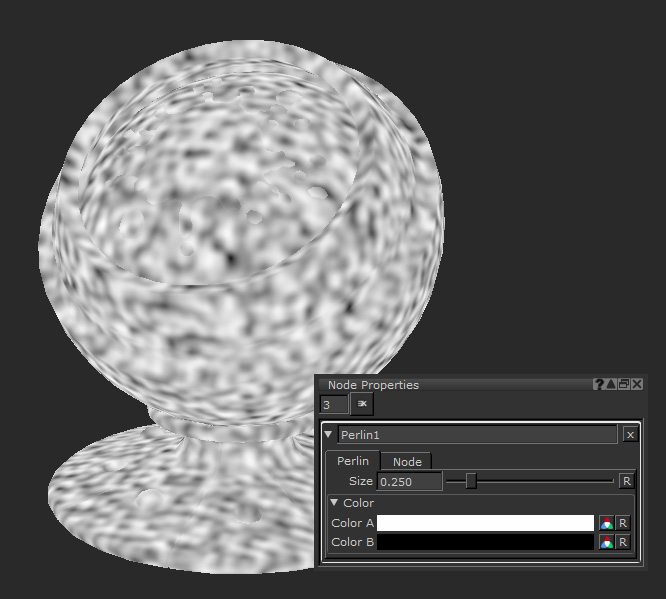Open color picker for Color A
Image resolution: width=666 pixels, height=599 pixels.
606,523
